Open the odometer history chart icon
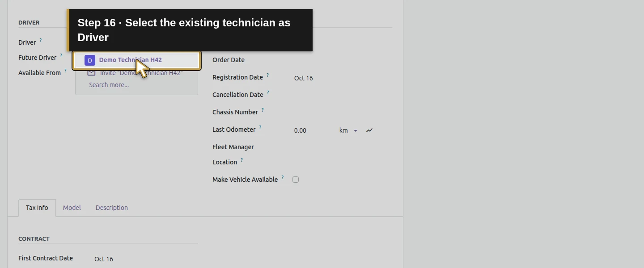Image resolution: width=644 pixels, height=268 pixels. [369, 130]
